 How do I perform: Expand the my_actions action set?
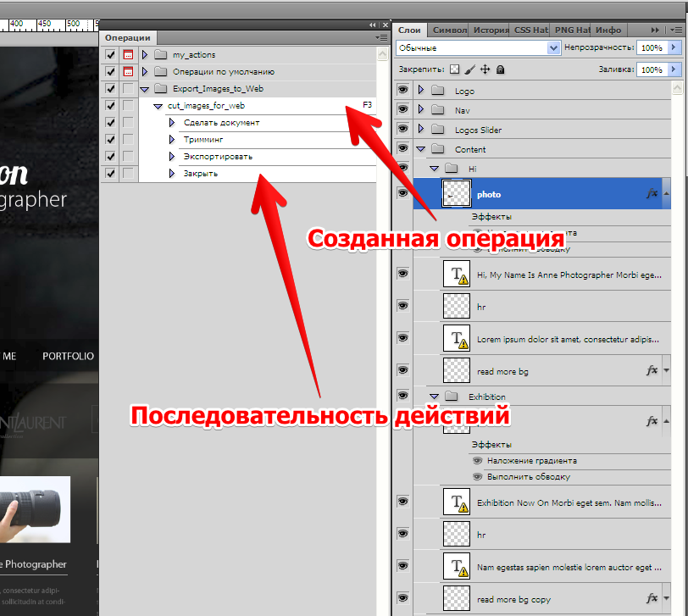[x=145, y=55]
